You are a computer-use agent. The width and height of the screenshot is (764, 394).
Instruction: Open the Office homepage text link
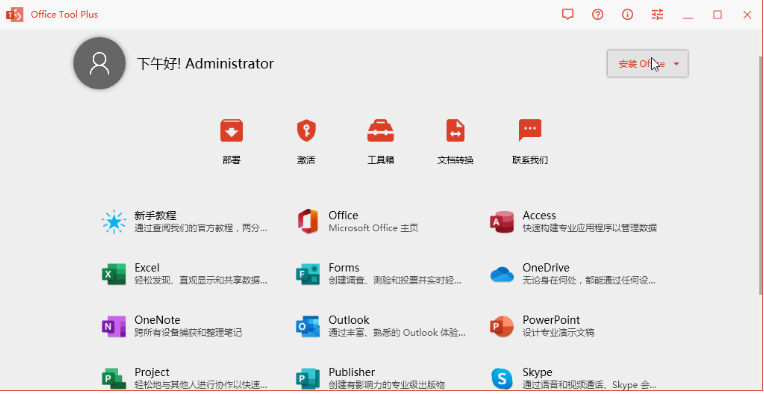(343, 215)
